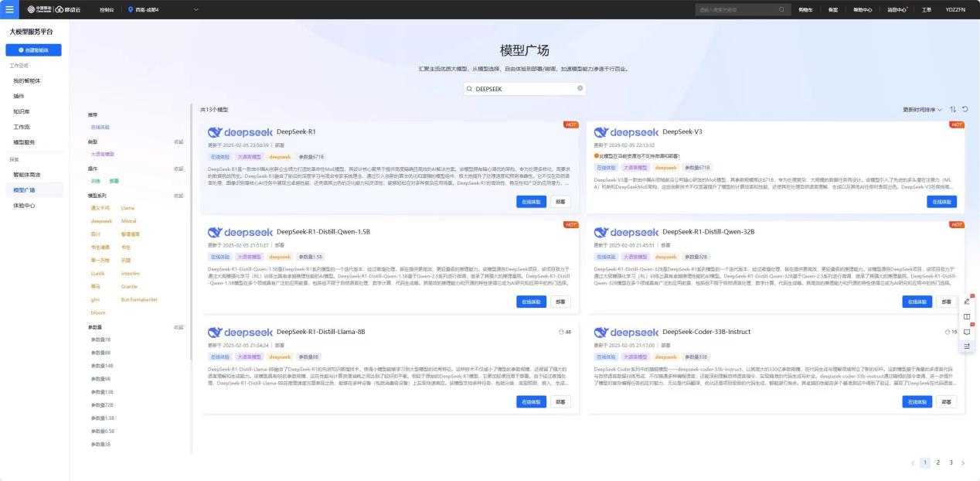
Task: Click the refresh icon beside sort order
Action: click(965, 110)
